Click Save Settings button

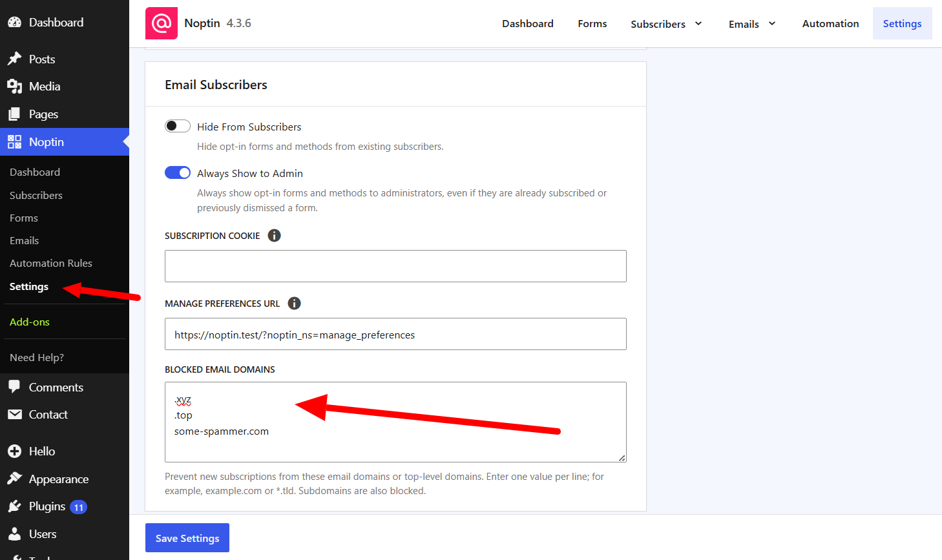(x=187, y=538)
